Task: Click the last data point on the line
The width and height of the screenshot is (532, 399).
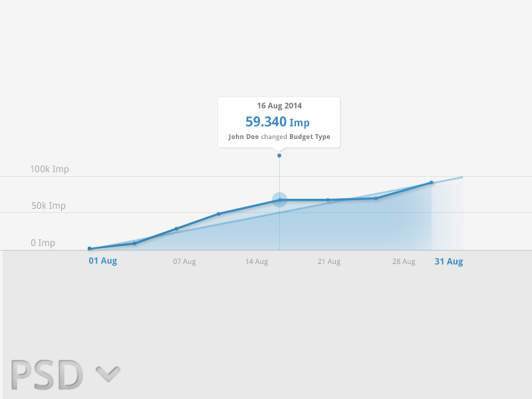Action: coord(432,182)
